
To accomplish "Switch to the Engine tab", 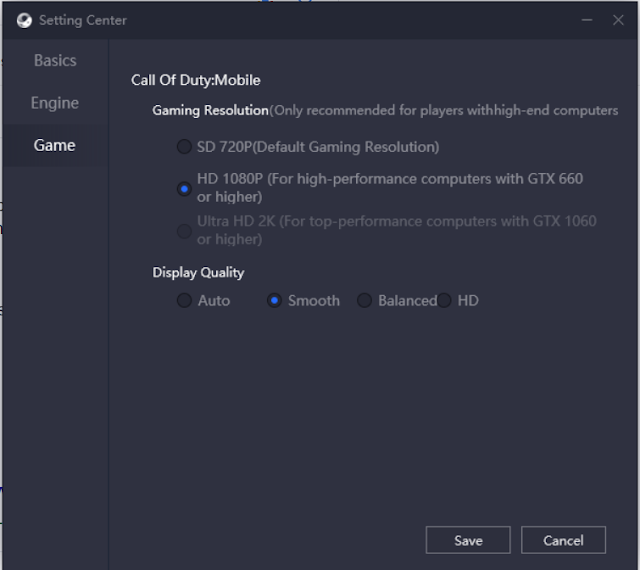I will coord(55,103).
